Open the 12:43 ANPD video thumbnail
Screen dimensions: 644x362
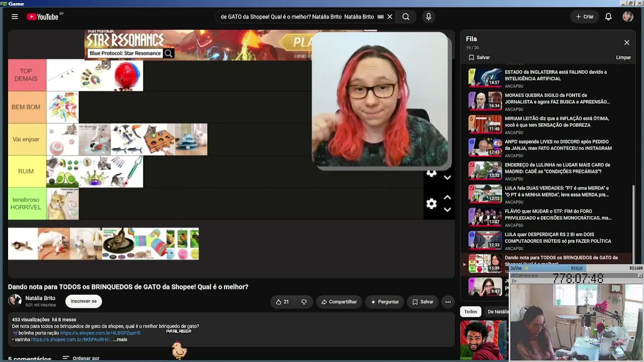(x=485, y=147)
